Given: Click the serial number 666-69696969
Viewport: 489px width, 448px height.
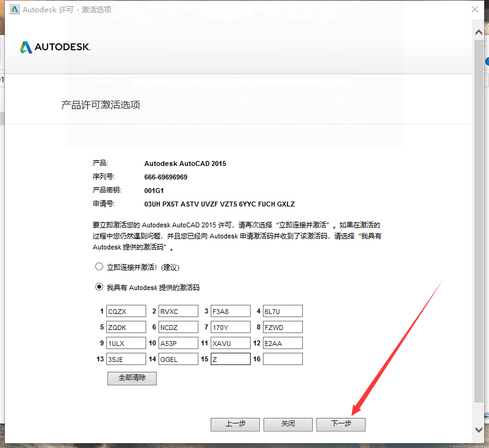Looking at the screenshot, I should point(166,177).
